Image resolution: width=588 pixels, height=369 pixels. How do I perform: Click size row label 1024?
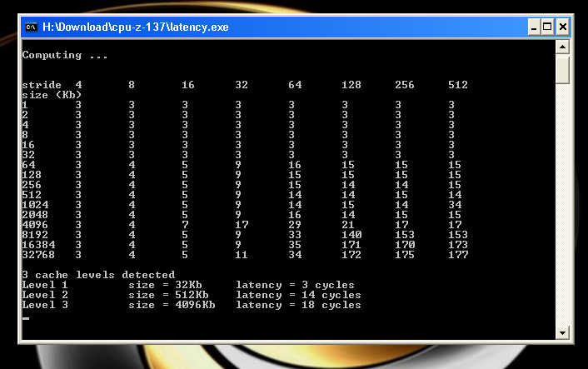click(35, 205)
